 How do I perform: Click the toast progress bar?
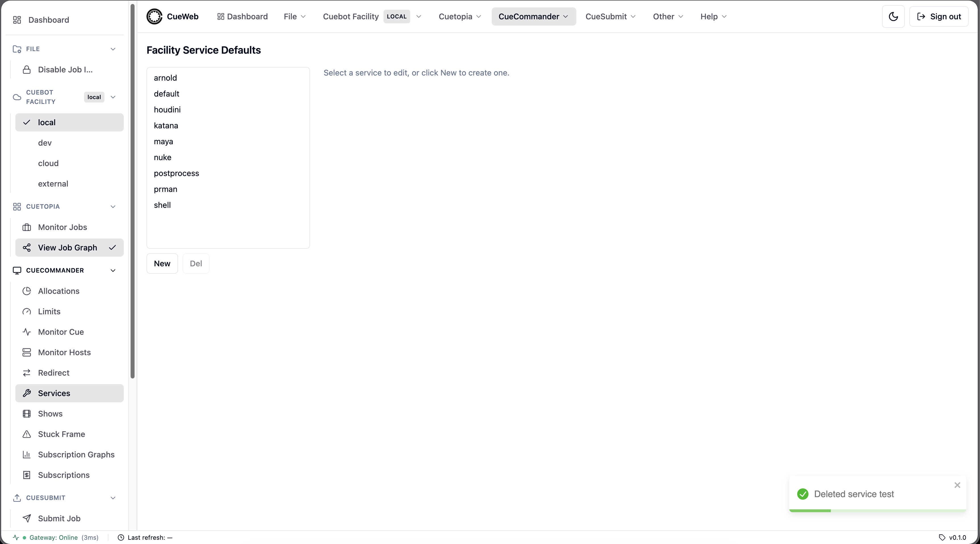tap(877, 510)
